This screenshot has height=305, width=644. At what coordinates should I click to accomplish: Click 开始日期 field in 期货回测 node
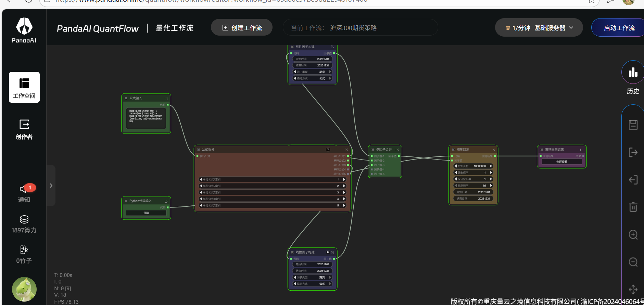(x=473, y=192)
